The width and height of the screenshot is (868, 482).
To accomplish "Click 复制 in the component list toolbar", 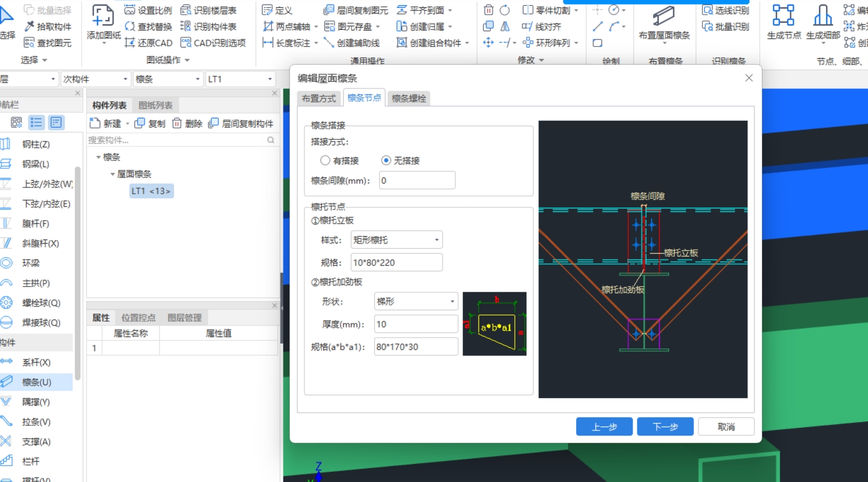I will pyautogui.click(x=150, y=123).
